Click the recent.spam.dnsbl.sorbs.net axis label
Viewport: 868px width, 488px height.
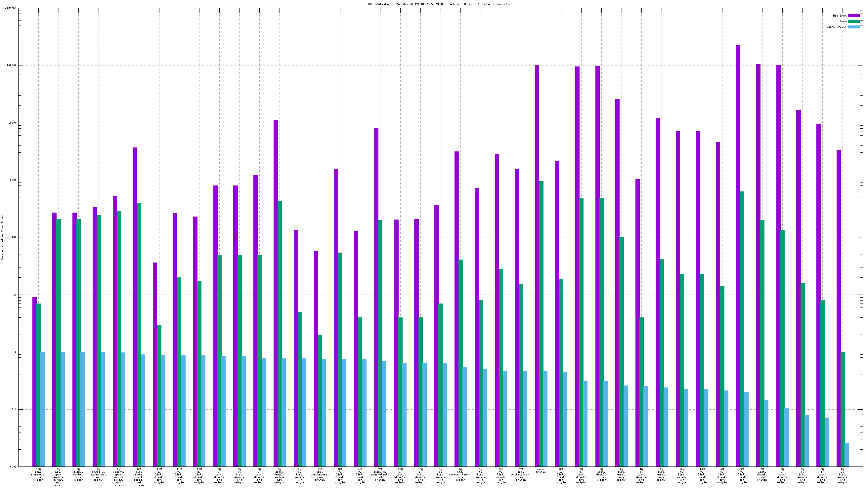(119, 477)
